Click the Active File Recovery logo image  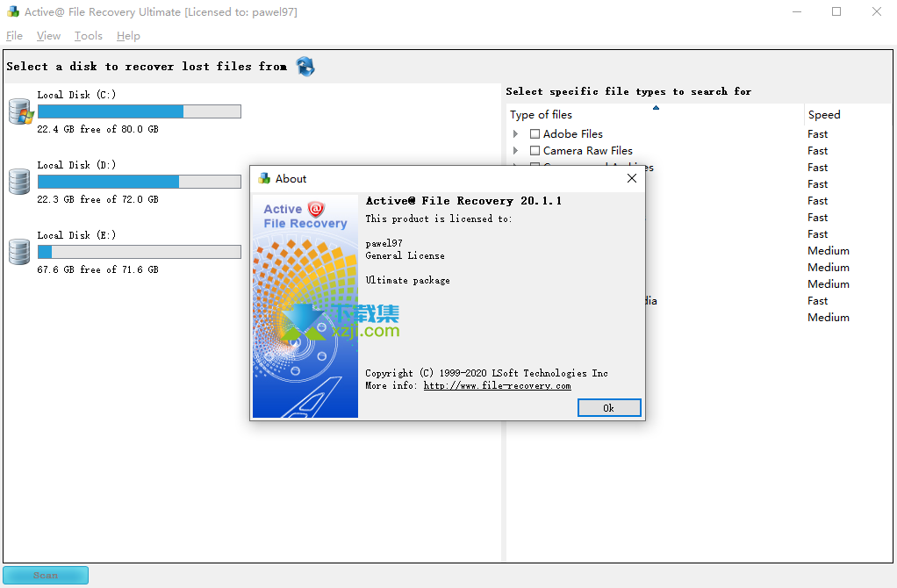(305, 306)
